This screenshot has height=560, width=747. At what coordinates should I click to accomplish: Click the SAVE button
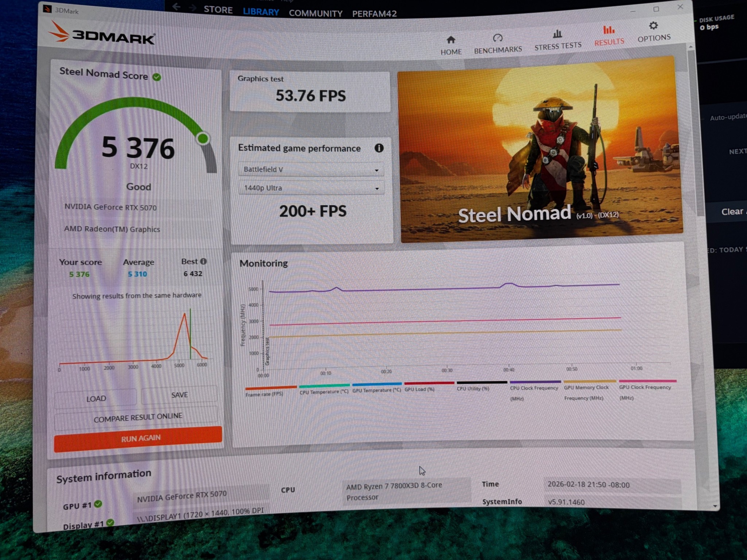pos(179,395)
